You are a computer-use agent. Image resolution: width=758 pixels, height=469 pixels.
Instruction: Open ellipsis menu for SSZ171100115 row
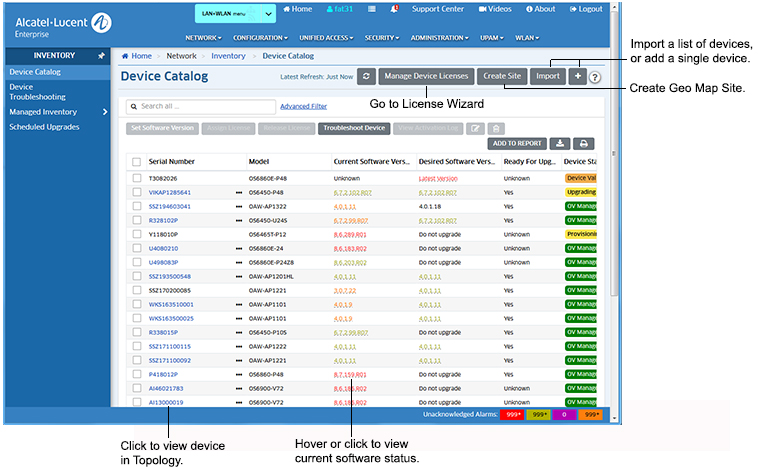[239, 347]
